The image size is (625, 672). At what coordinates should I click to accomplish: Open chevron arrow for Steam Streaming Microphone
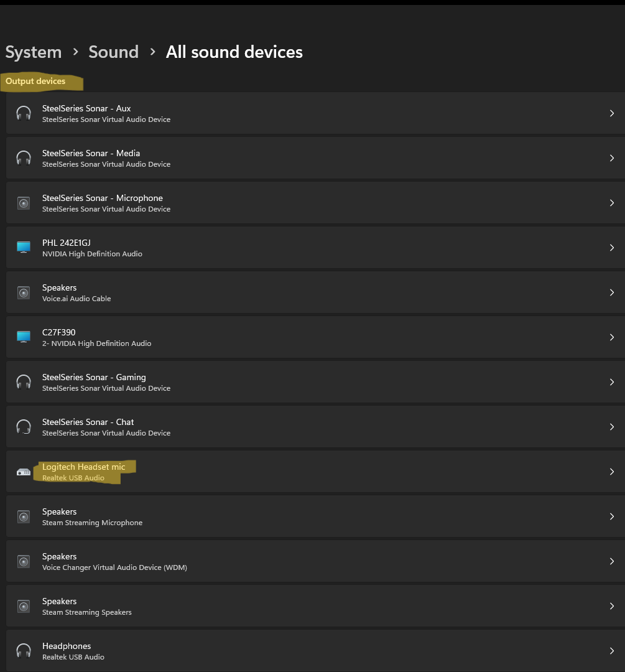tap(612, 516)
